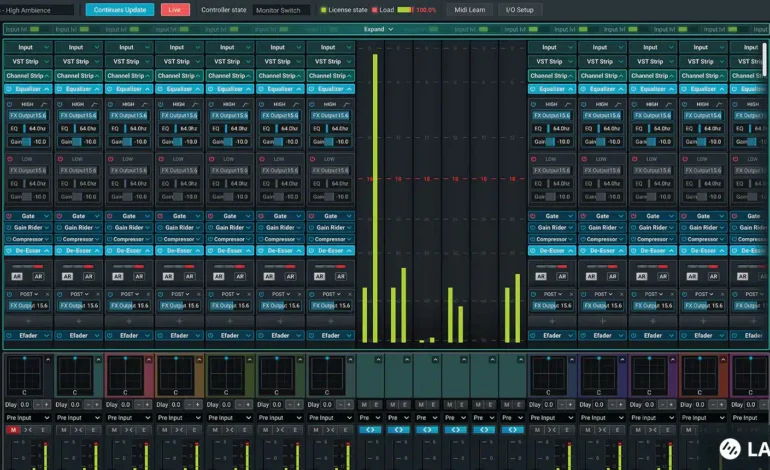The height and width of the screenshot is (470, 770).
Task: Click the High Ambience preset name field
Action: (37, 10)
